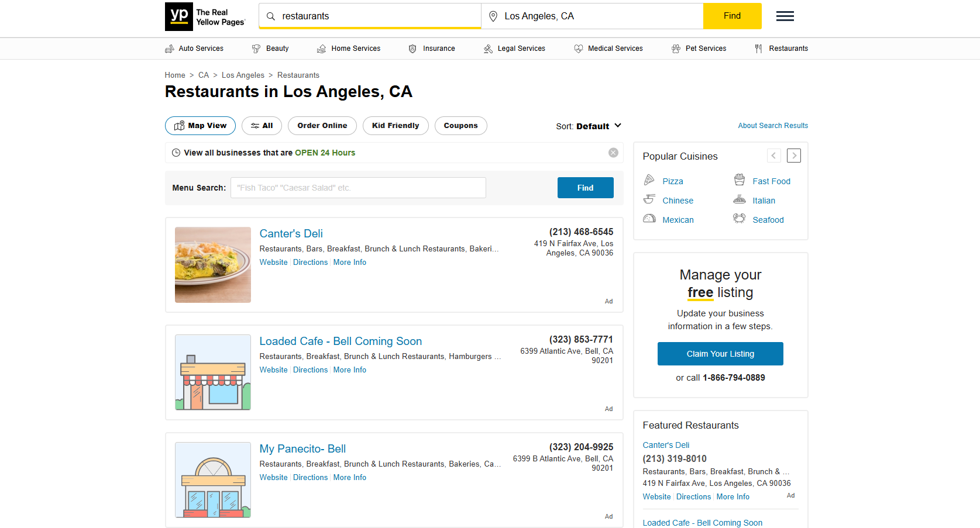This screenshot has height=528, width=980.
Task: Click the Pizza cuisine icon
Action: tap(649, 180)
